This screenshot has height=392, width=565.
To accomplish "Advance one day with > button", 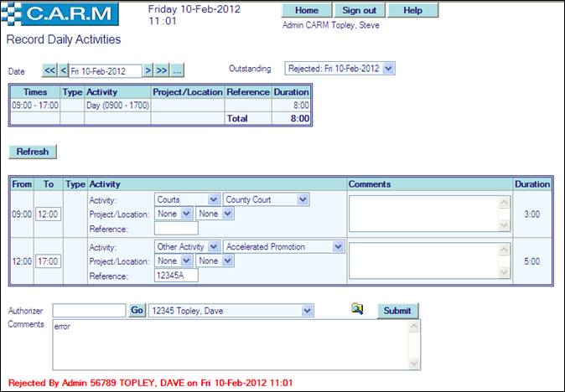I will coord(148,70).
